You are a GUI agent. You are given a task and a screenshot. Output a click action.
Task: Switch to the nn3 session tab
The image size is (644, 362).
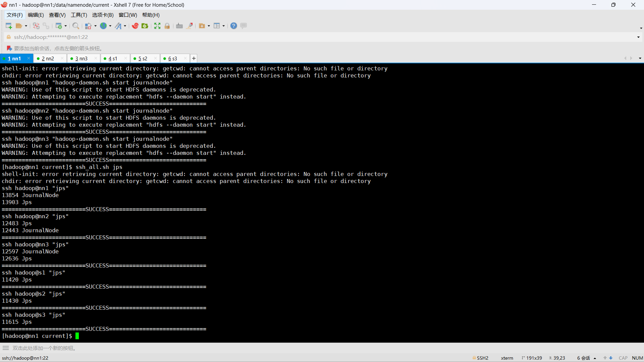pyautogui.click(x=81, y=58)
